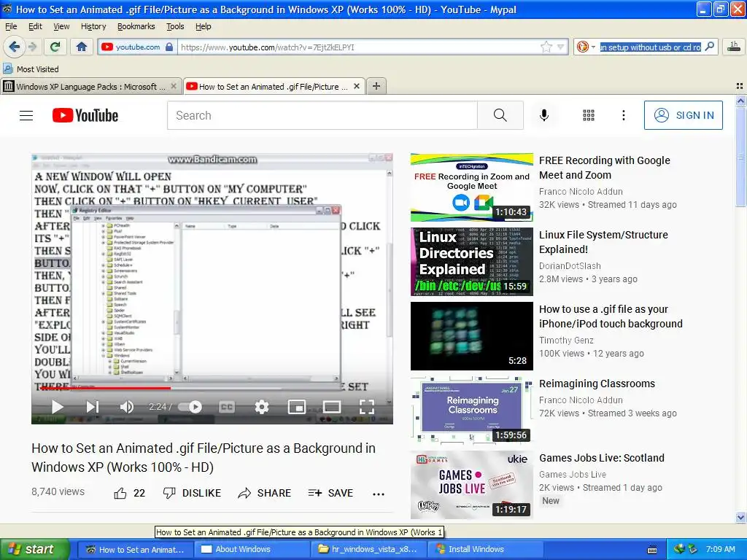Open the Help menu
This screenshot has height=560, width=747.
pos(204,26)
